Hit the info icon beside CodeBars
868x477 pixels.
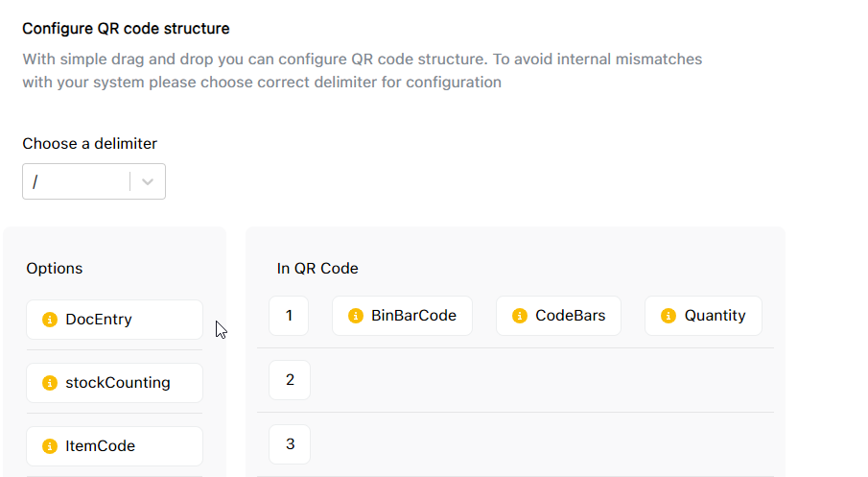[x=520, y=316]
